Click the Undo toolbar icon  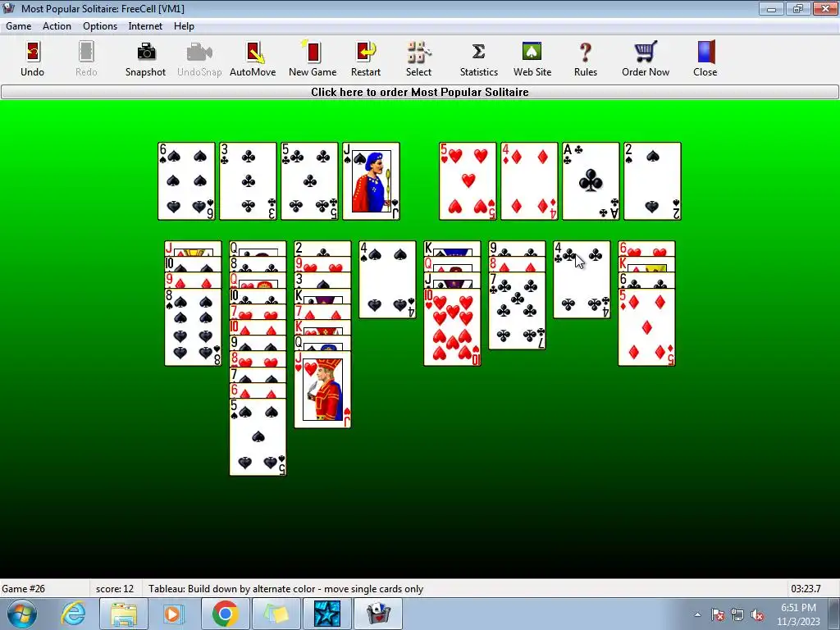[x=32, y=59]
